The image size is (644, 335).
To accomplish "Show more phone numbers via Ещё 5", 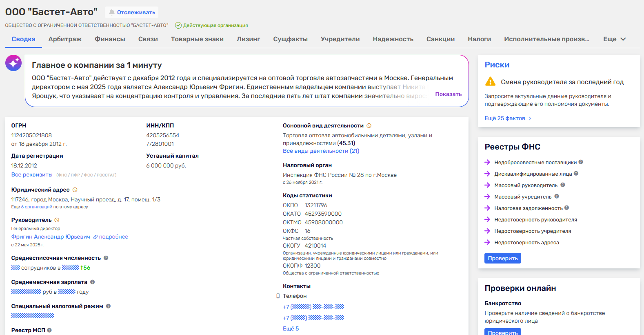I will (291, 328).
